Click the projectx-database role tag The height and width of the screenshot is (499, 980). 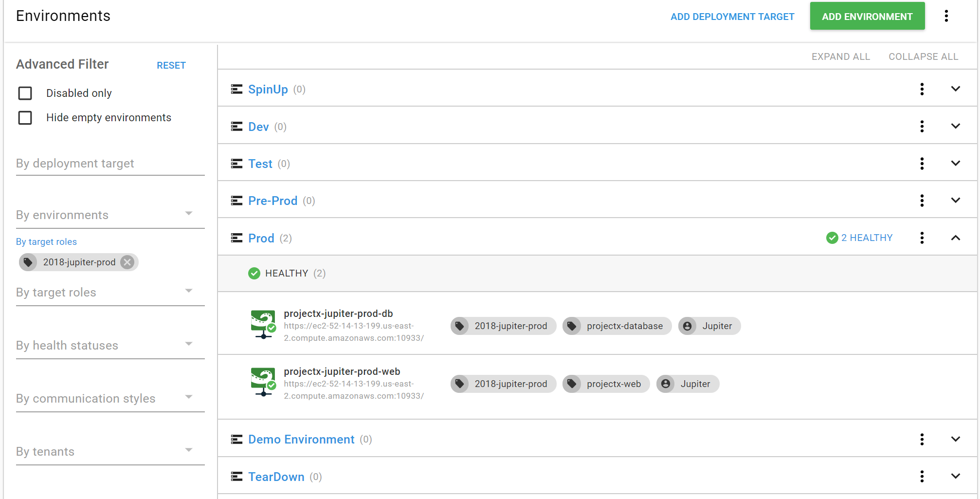click(x=617, y=326)
